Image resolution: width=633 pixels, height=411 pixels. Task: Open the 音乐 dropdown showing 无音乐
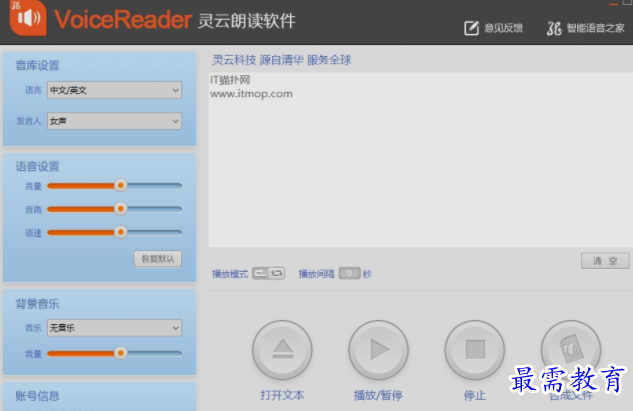tap(114, 328)
